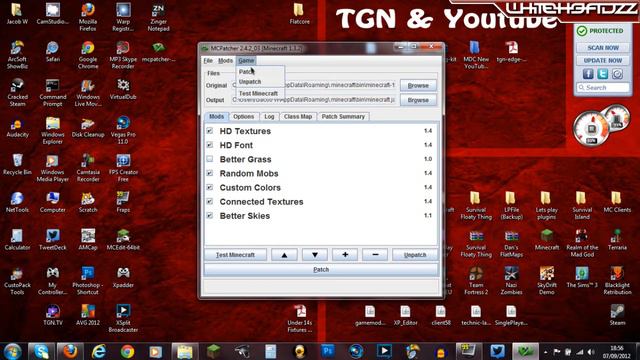Open Audacity desktop icon
640x360 pixels.
coord(17,127)
